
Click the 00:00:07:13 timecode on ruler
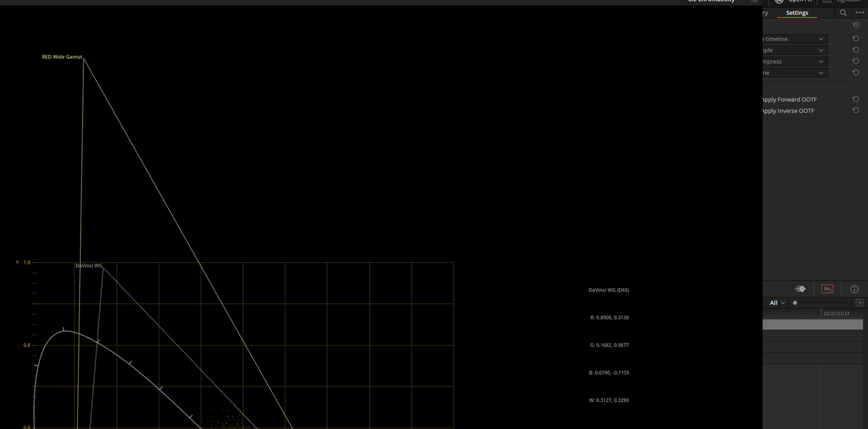coord(836,313)
